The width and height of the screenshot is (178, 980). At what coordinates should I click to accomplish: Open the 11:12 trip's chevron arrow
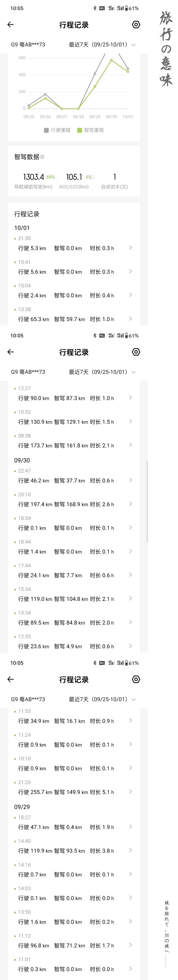coord(130,945)
